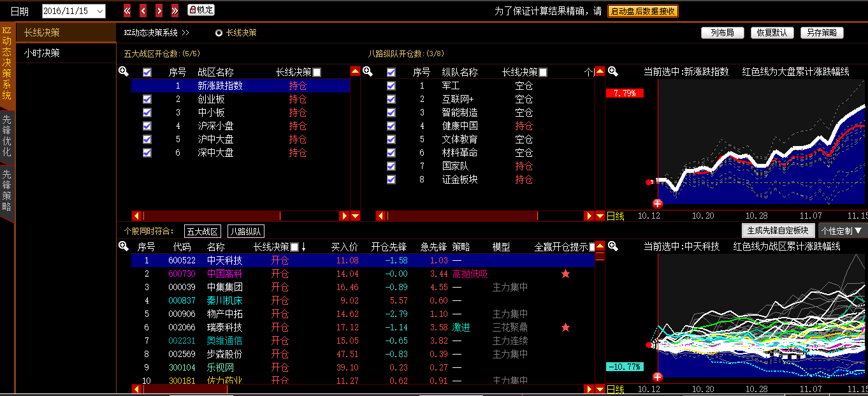This screenshot has width=868, height=396.
Task: Go to the previous date arrow
Action: coord(143,11)
